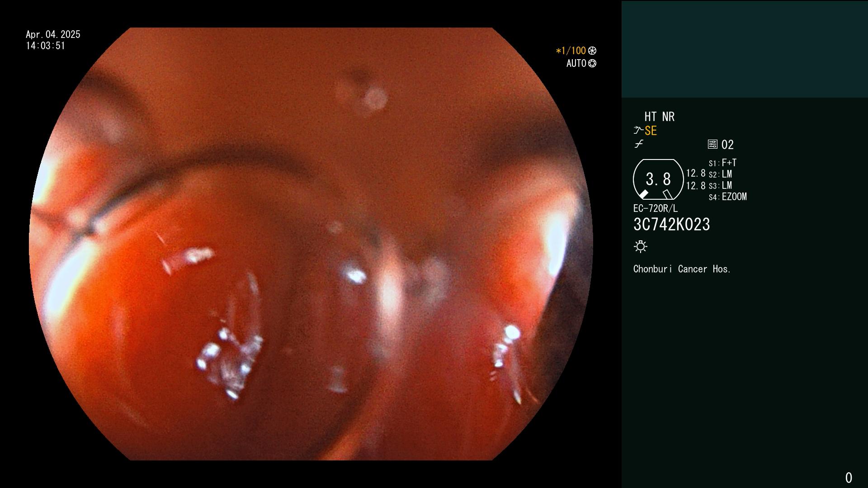868x488 pixels.
Task: Click the S2: LM switch assignment
Action: (720, 174)
